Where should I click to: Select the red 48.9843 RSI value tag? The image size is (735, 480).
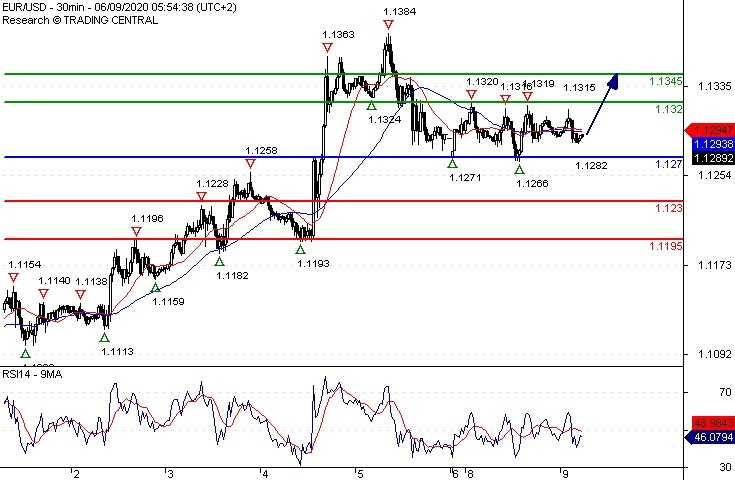click(x=712, y=423)
